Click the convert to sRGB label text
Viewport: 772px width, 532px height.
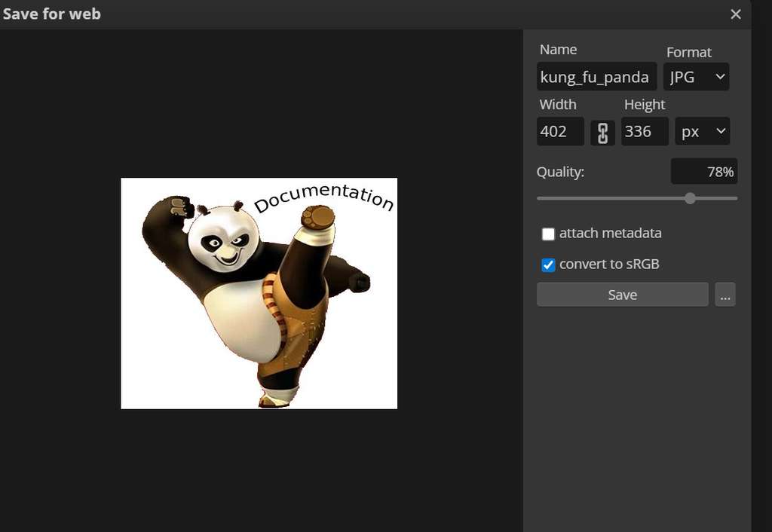609,264
